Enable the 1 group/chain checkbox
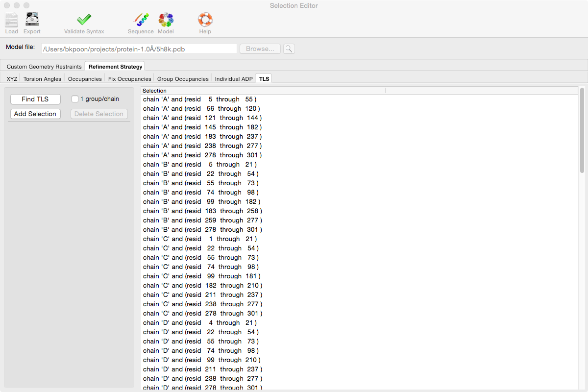588x392 pixels. coord(75,99)
